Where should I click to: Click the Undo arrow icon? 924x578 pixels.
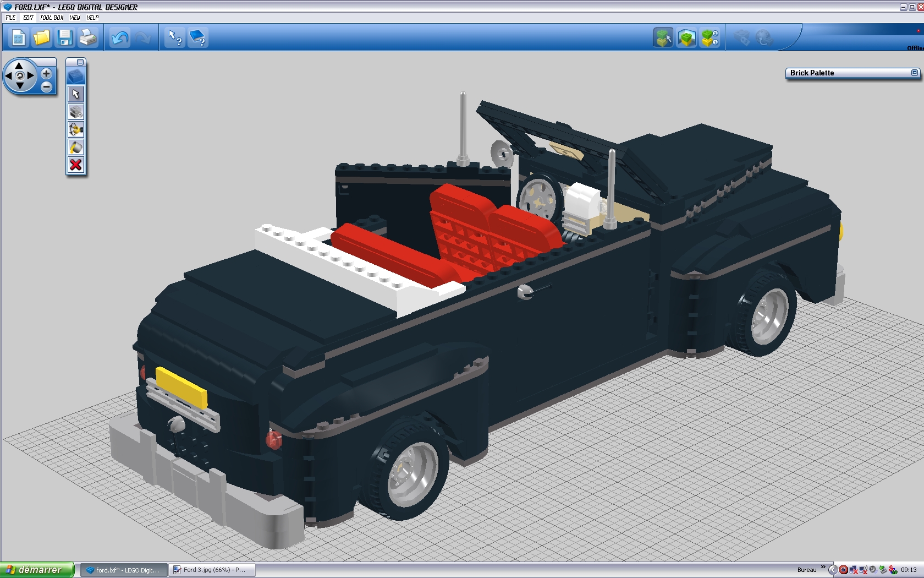pos(119,37)
